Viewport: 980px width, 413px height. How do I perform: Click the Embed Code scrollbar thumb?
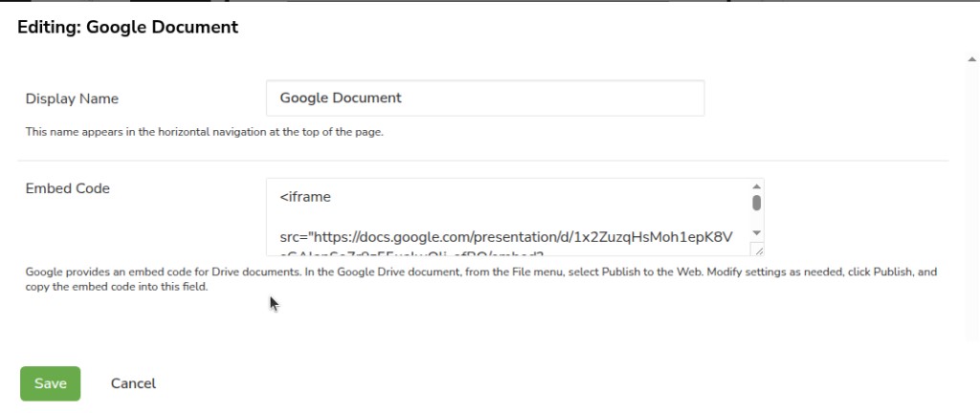756,203
